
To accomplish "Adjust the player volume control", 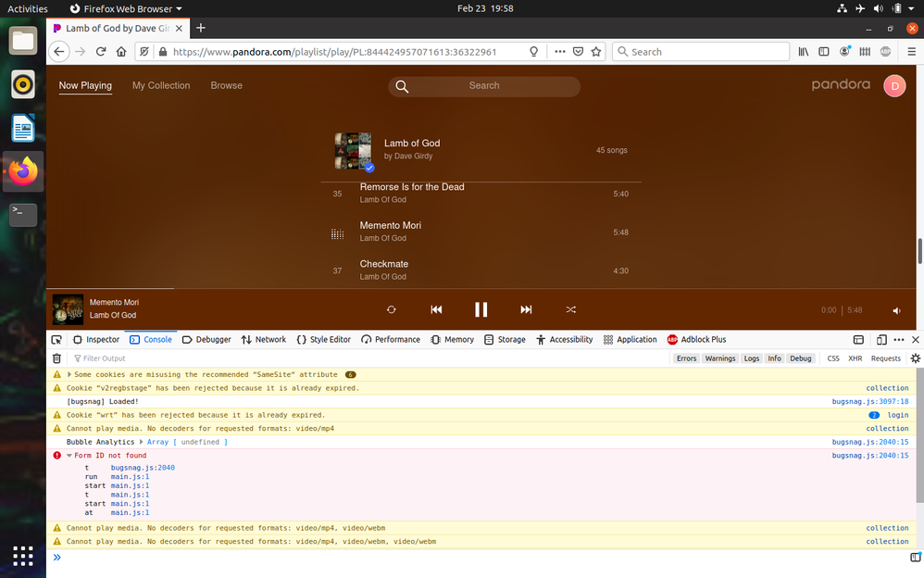I will (x=895, y=309).
